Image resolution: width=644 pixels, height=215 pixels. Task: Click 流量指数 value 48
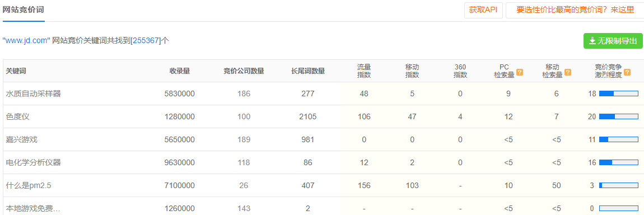pyautogui.click(x=364, y=94)
